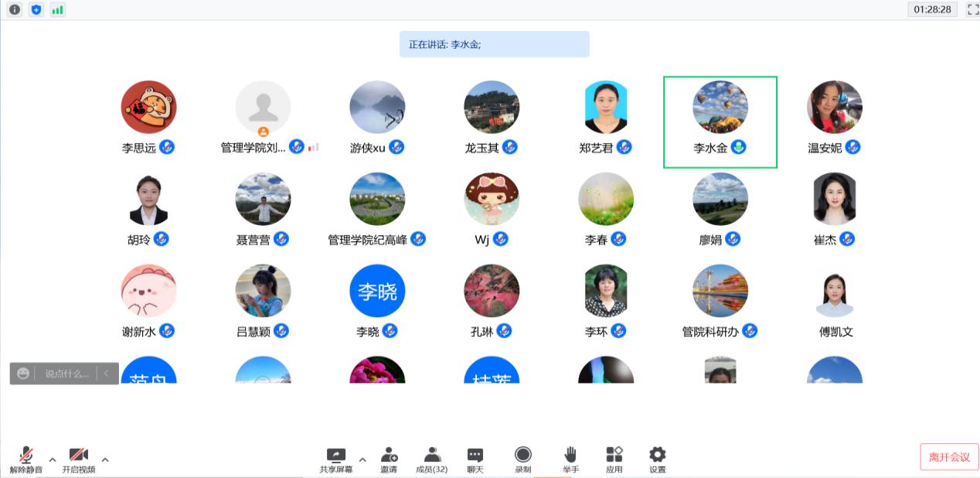
Task: Turn on camera via 开启视频
Action: 78,455
